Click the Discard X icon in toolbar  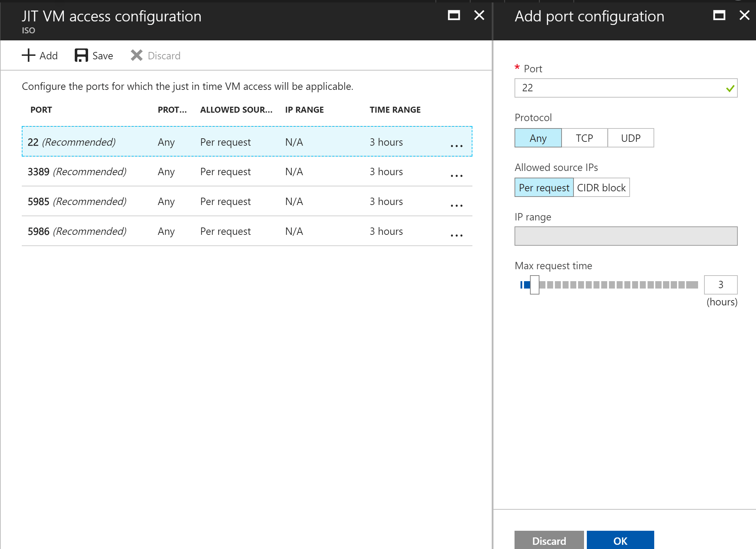(137, 55)
